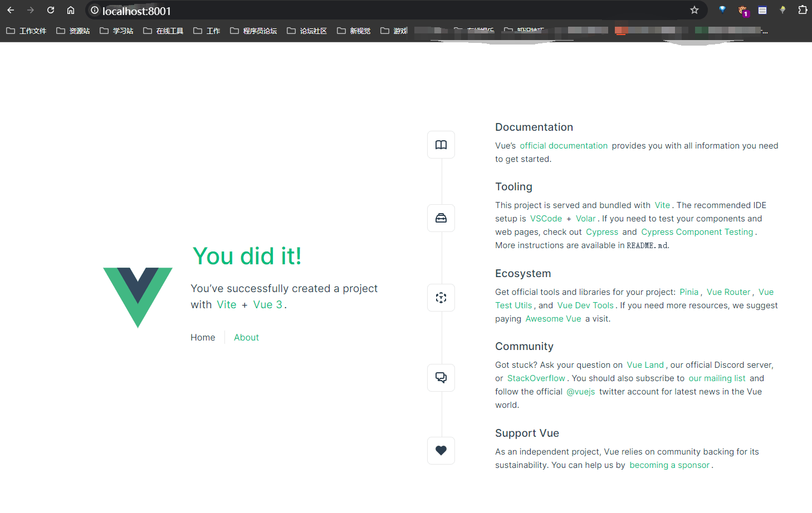Screen dimensions: 812x513
Task: Go to the browser home page
Action: 71,10
